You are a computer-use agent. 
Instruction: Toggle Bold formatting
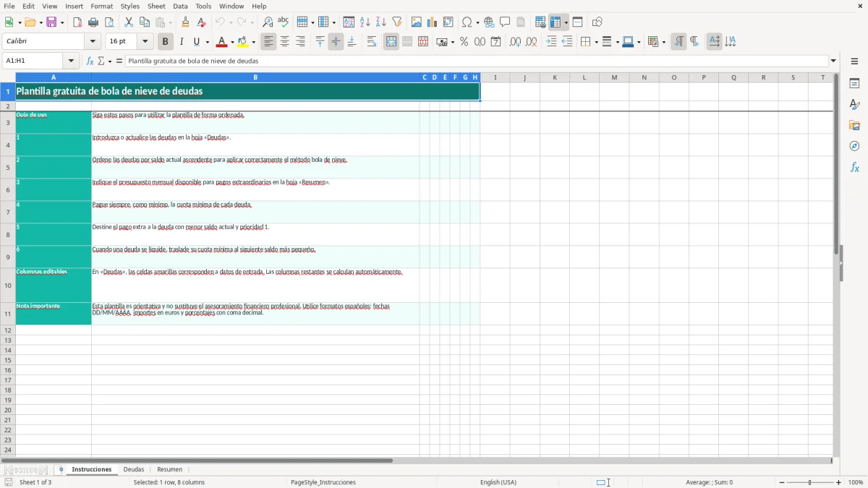coord(166,42)
